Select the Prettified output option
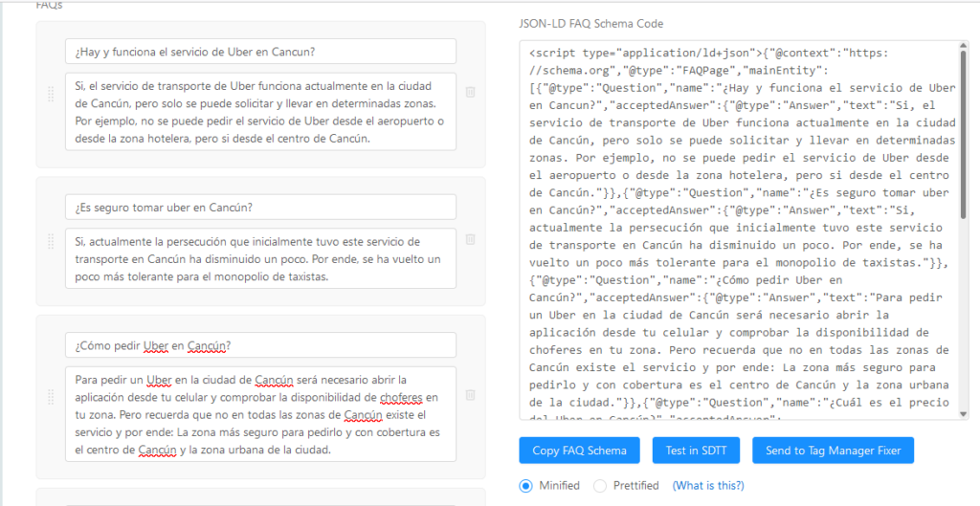Image resolution: width=980 pixels, height=506 pixels. click(600, 486)
